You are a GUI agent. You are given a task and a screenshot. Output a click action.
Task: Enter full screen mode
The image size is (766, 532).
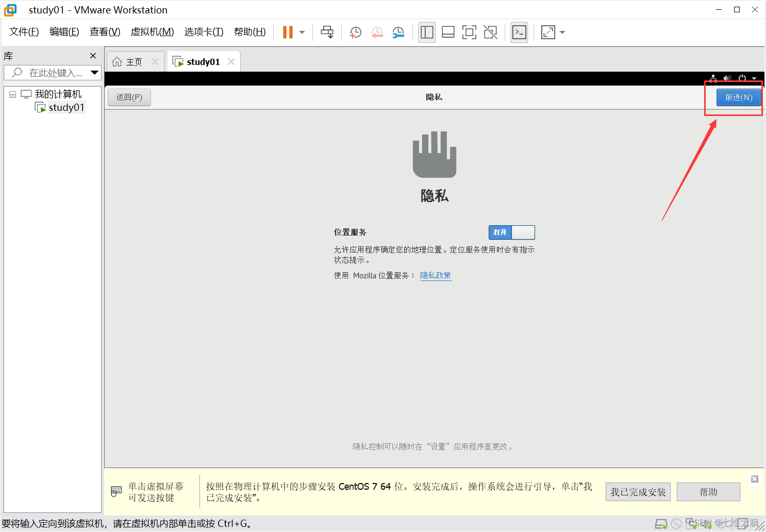click(x=469, y=32)
